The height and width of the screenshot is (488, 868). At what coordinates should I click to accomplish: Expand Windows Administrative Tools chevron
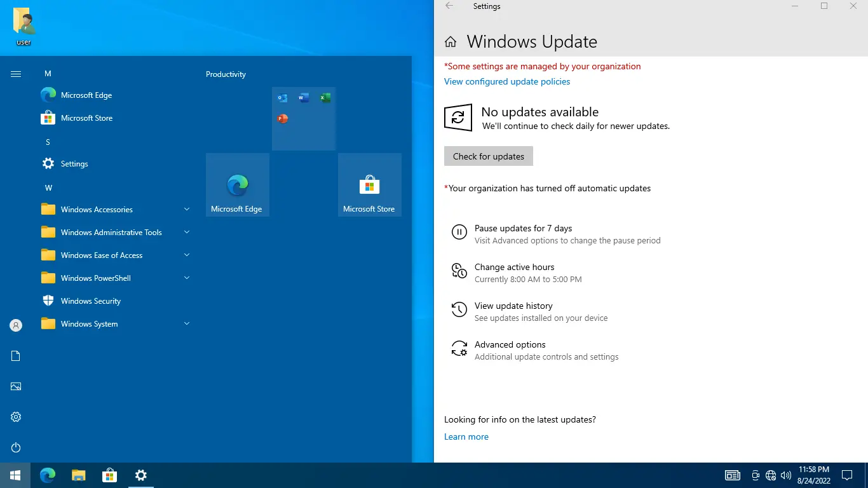click(187, 232)
